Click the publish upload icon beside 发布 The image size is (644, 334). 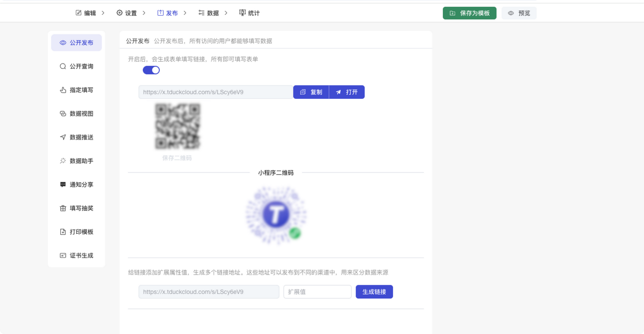(x=161, y=13)
